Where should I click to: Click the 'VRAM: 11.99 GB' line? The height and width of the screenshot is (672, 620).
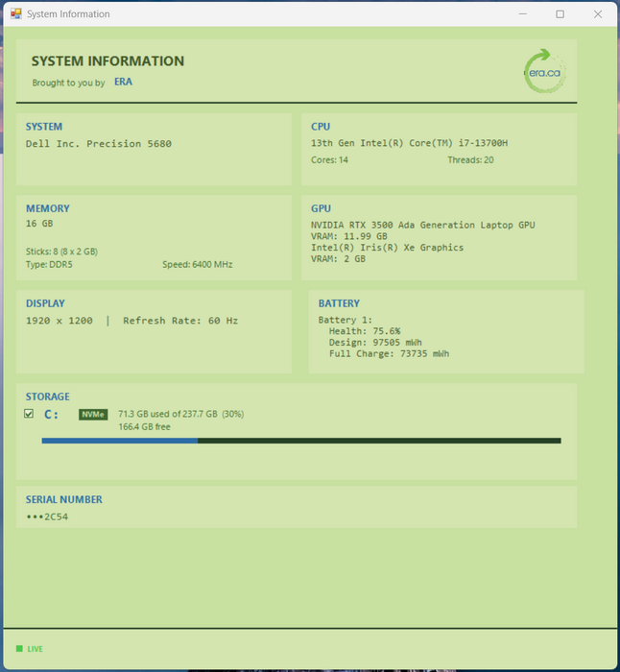point(349,236)
